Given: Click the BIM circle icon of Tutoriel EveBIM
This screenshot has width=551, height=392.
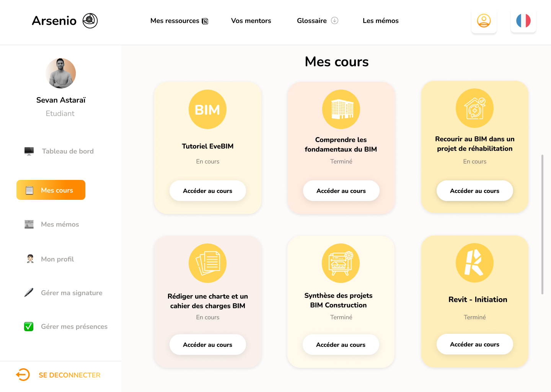Looking at the screenshot, I should pyautogui.click(x=207, y=109).
